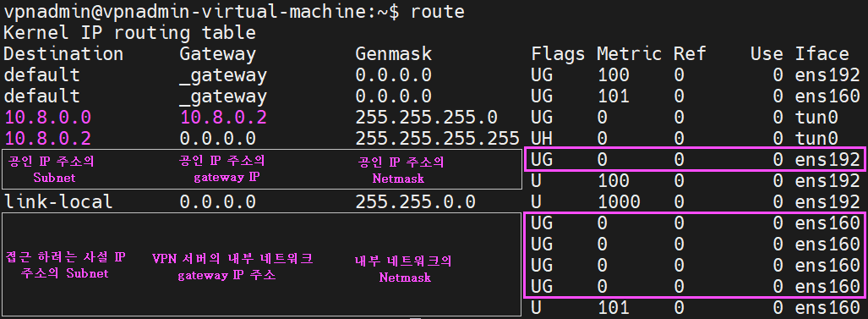
Task: Click metric 101 in the second default row
Action: pyautogui.click(x=614, y=96)
